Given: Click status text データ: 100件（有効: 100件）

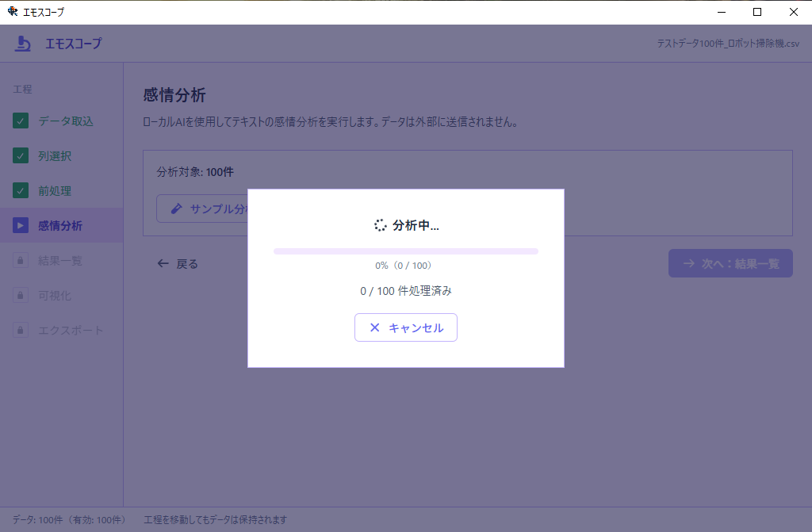Looking at the screenshot, I should [x=69, y=519].
